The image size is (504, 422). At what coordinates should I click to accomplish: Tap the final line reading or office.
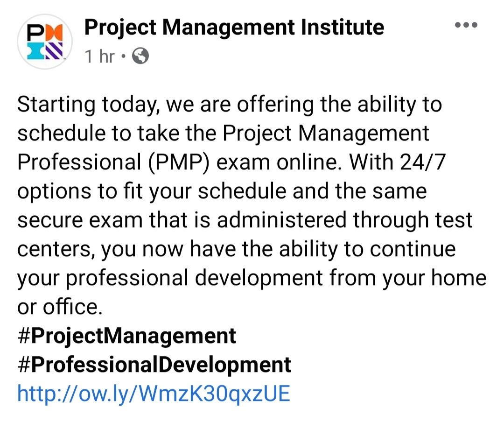[x=60, y=307]
